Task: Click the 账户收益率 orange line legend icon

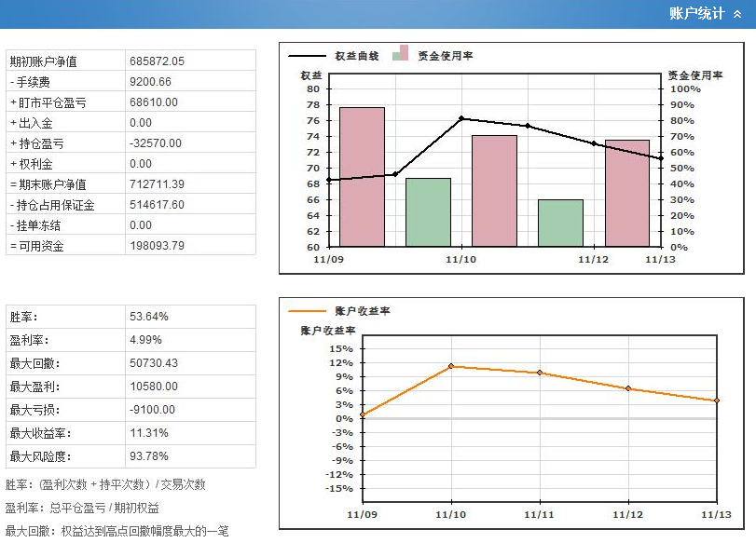Action: (306, 310)
